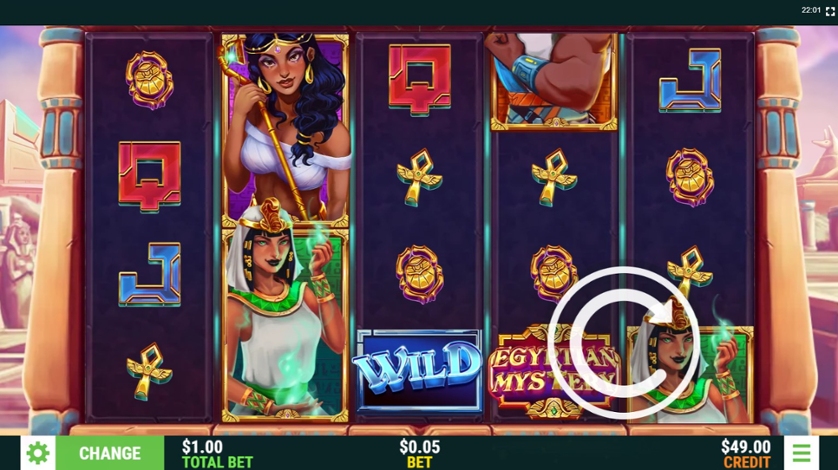Select the dark-haired priestess with staff symbol
The height and width of the screenshot is (470, 838).
tap(285, 126)
